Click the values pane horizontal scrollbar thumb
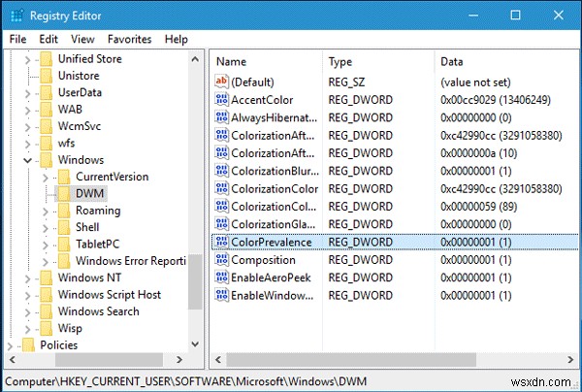Screen dimensions: 582x392 tap(351, 359)
